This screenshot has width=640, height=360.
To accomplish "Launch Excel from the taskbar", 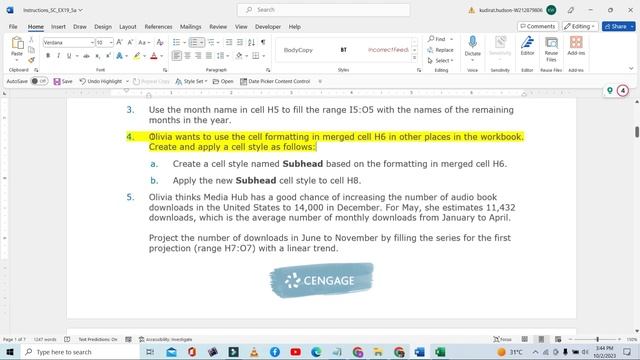I will click(440, 352).
